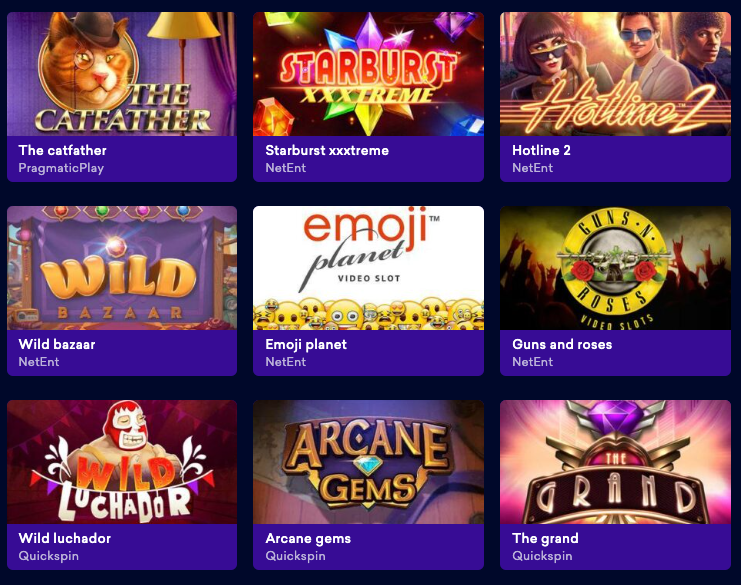Click the 'The grand' title text
Viewport: 741px width, 585px height.
click(545, 539)
